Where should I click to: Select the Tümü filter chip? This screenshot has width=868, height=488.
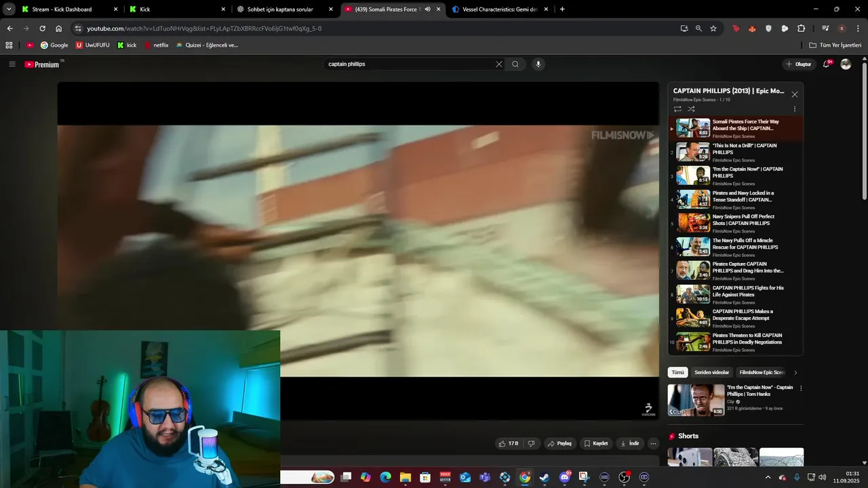point(677,372)
